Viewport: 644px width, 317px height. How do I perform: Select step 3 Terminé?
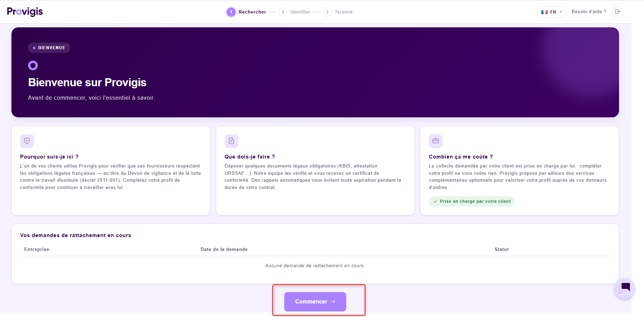point(338,12)
